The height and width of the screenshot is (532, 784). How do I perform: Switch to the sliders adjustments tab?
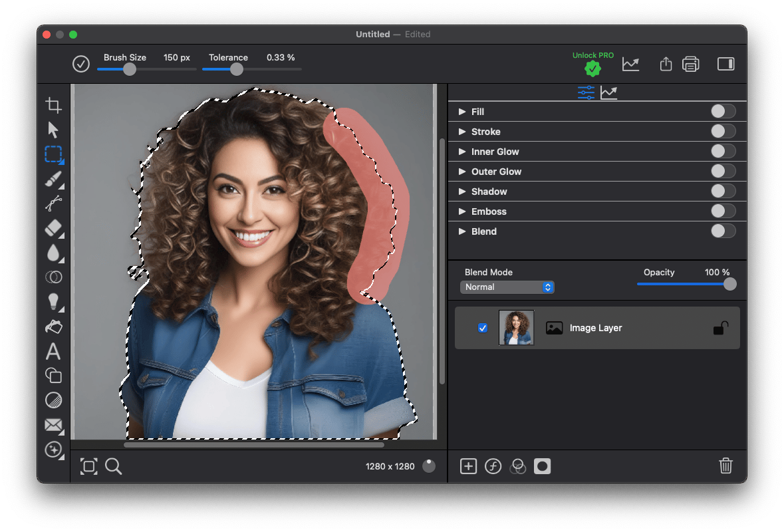coord(586,92)
